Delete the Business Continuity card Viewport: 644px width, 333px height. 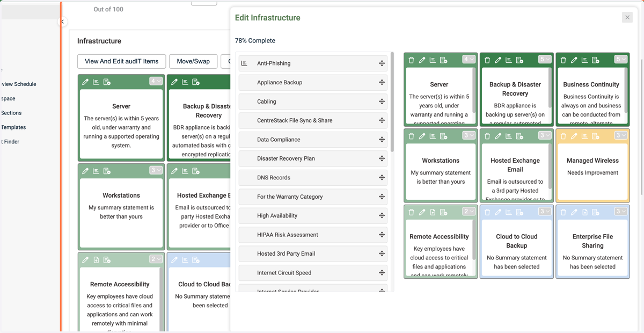coord(563,60)
